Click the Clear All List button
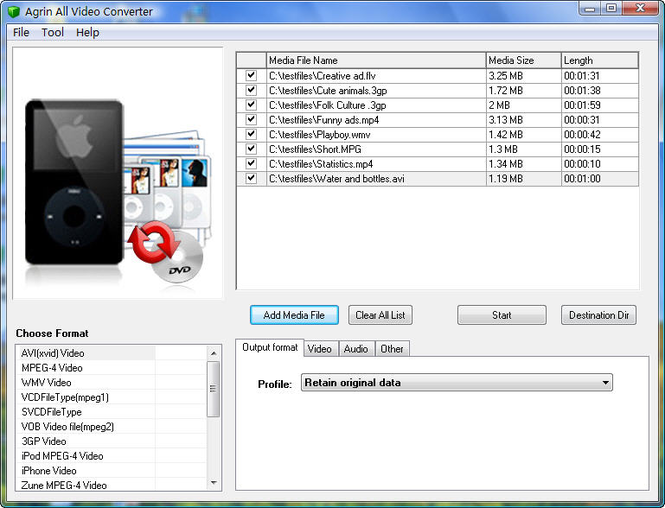 [x=380, y=315]
